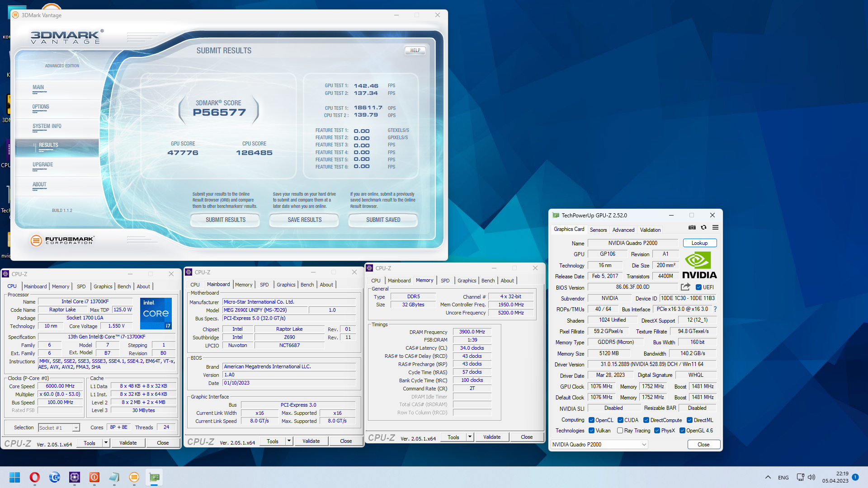The image size is (868, 488).
Task: Click the HELP button in 3DMark
Action: (415, 51)
